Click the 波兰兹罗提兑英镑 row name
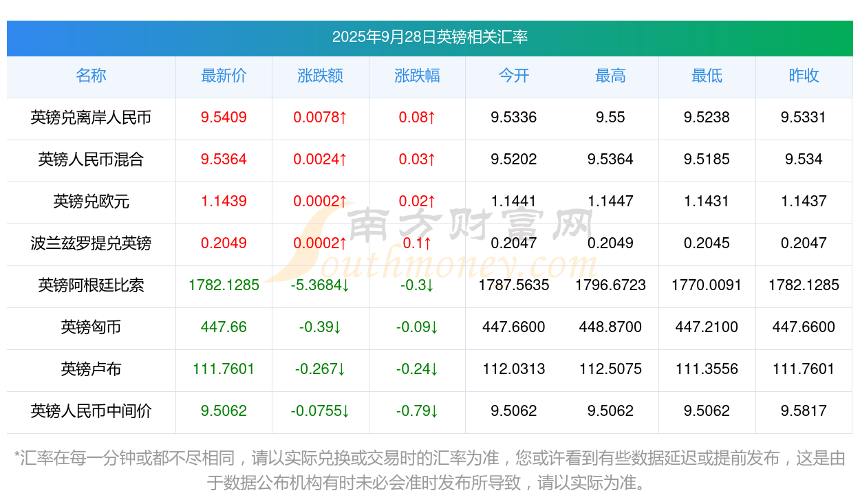Screen dimensions: 860x504 (x=91, y=243)
